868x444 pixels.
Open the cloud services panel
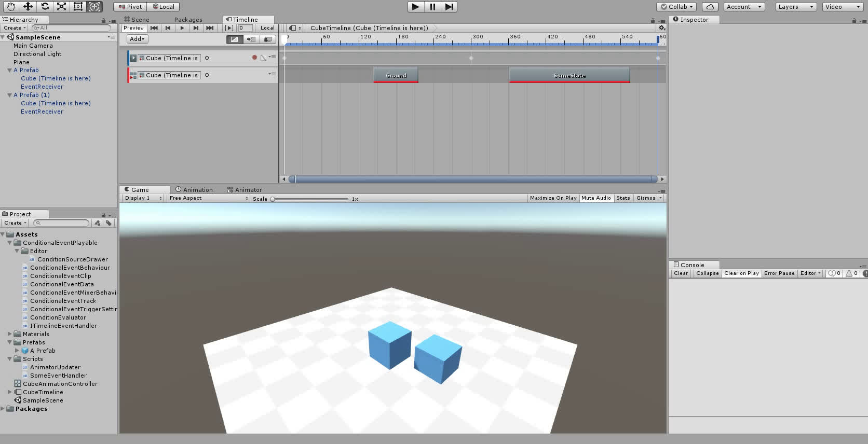tap(710, 7)
